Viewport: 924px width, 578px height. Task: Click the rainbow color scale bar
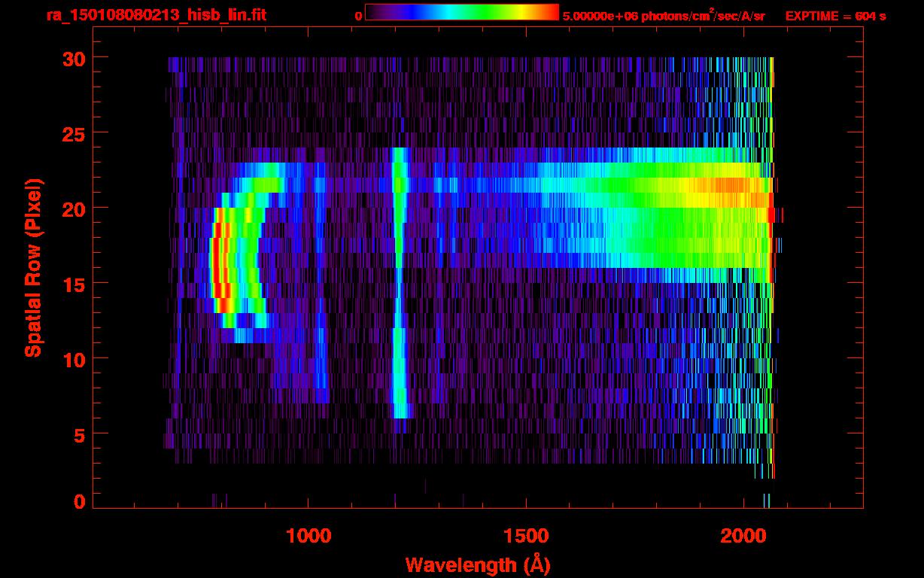(x=461, y=13)
